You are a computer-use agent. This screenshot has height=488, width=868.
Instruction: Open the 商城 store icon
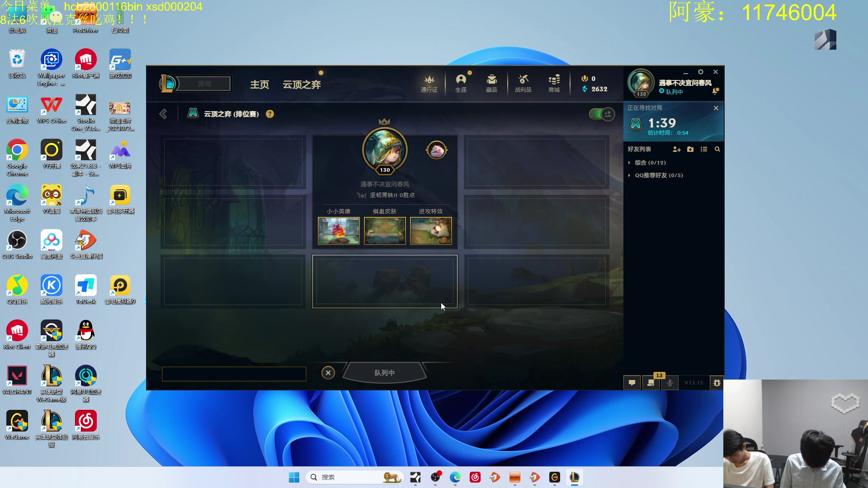point(554,84)
